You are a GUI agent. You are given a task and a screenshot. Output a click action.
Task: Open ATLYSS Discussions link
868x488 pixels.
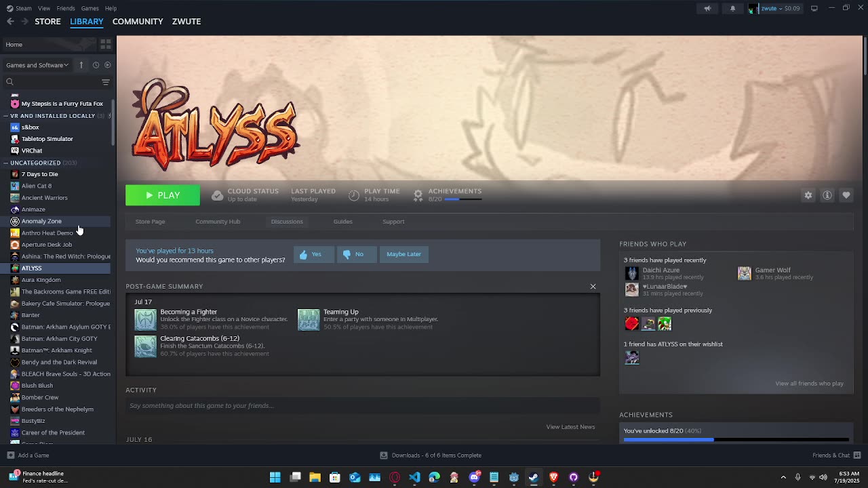pyautogui.click(x=287, y=222)
